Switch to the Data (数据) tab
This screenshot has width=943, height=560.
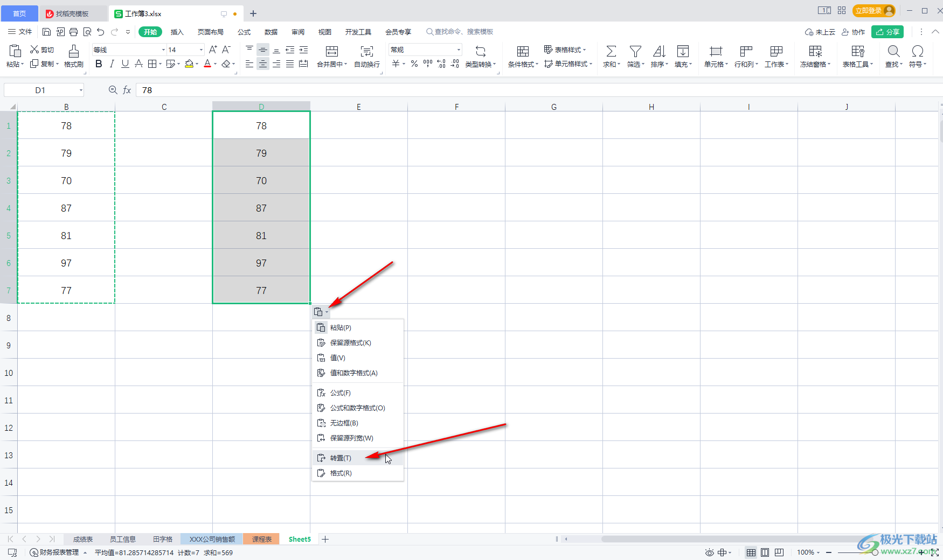pos(271,32)
